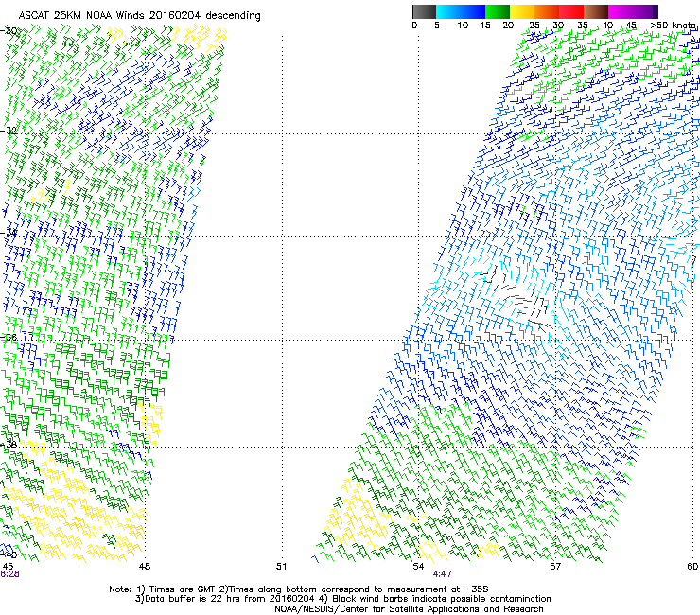Click latitude label "-32"
The image size is (700, 615).
point(9,131)
